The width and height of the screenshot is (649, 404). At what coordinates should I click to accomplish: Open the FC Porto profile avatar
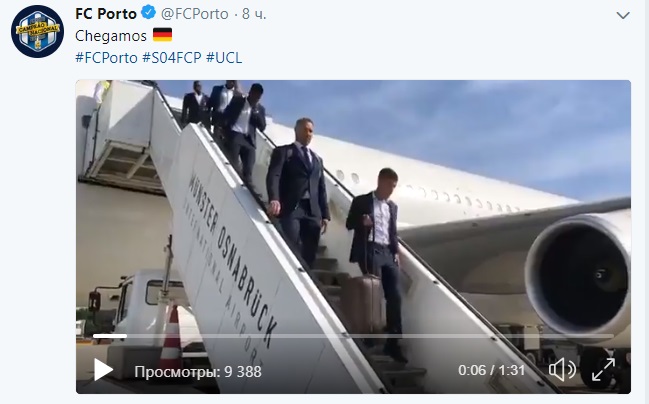pos(38,31)
